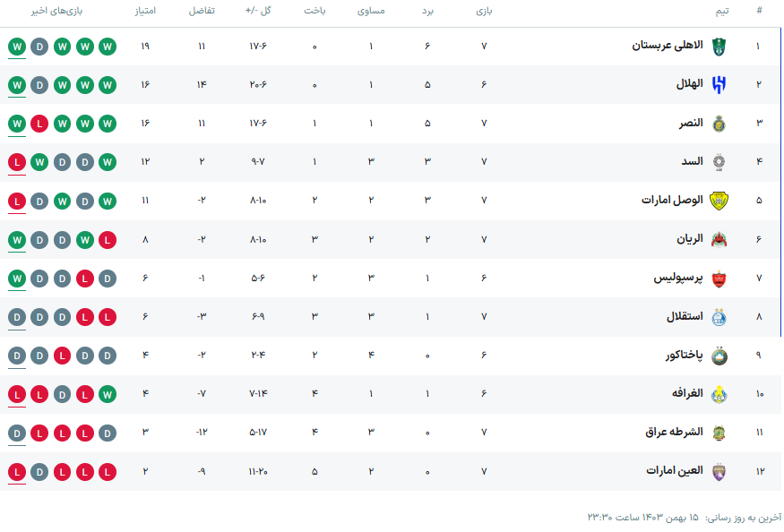Click the Al-Hilal blue logo
784x532 pixels.
[719, 85]
